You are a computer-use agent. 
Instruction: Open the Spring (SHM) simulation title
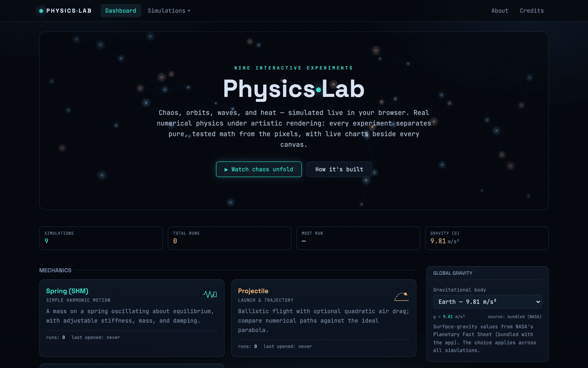point(67,291)
